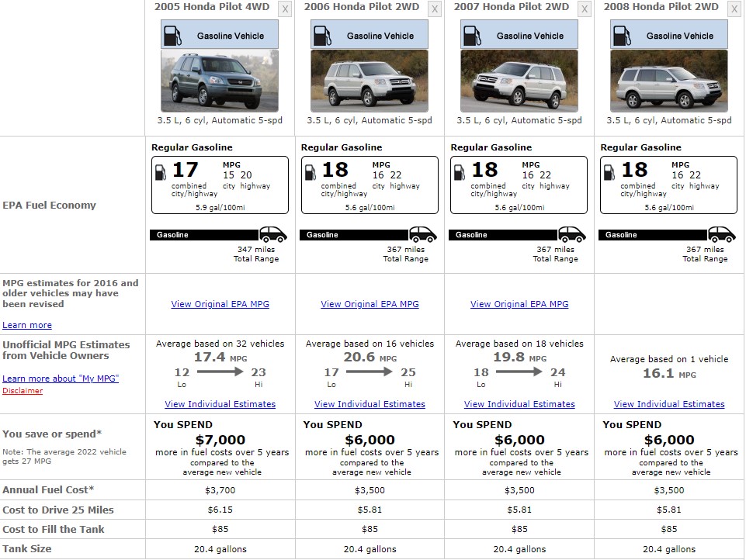Screen dimensions: 746x560
Task: Click the You save or spend* label
Action: [x=52, y=434]
